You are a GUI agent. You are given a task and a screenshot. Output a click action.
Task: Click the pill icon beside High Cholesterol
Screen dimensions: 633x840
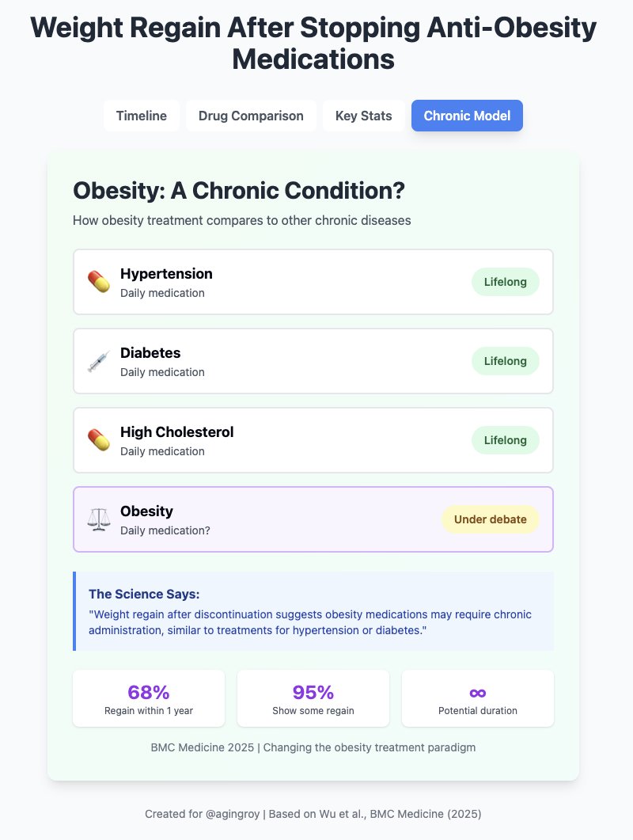(x=99, y=440)
